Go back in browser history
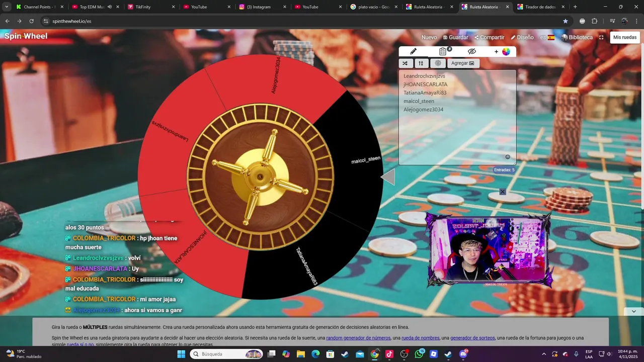This screenshot has width=644, height=362. pos(7,21)
